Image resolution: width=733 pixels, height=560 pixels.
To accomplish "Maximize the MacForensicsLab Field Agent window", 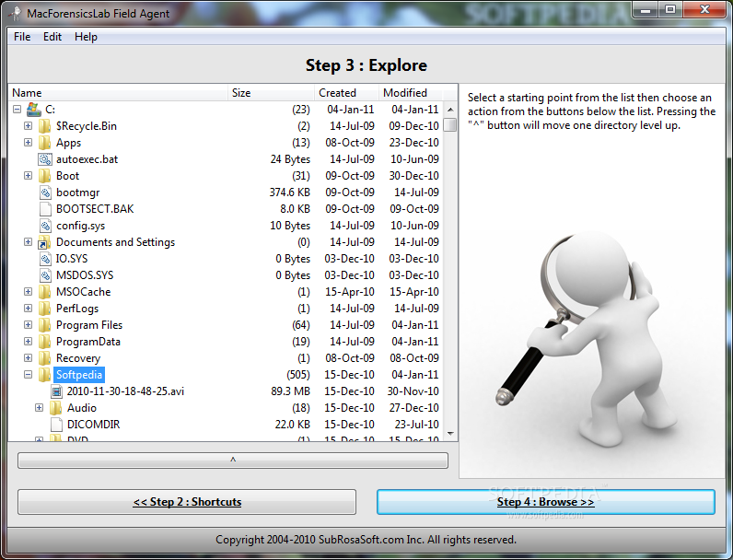I will 670,9.
